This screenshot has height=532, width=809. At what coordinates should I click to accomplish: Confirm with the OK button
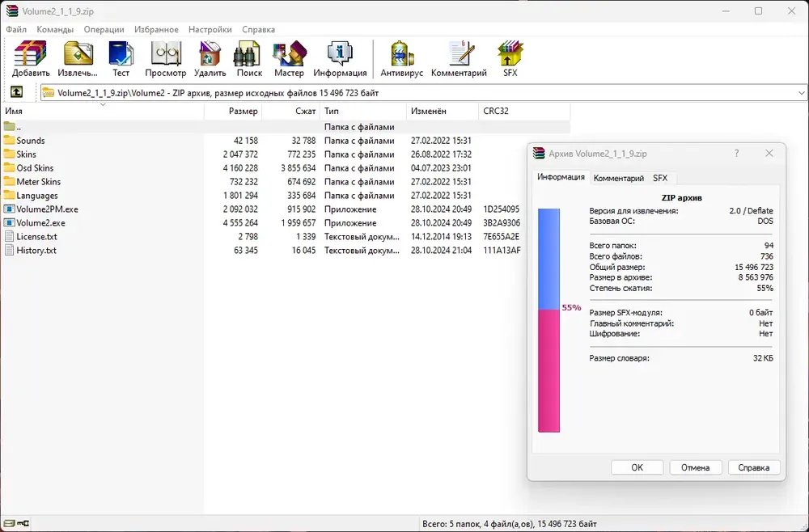(637, 467)
